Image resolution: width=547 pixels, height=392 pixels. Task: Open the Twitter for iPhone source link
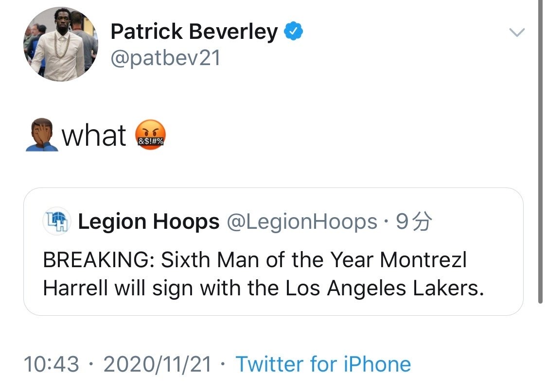[323, 364]
